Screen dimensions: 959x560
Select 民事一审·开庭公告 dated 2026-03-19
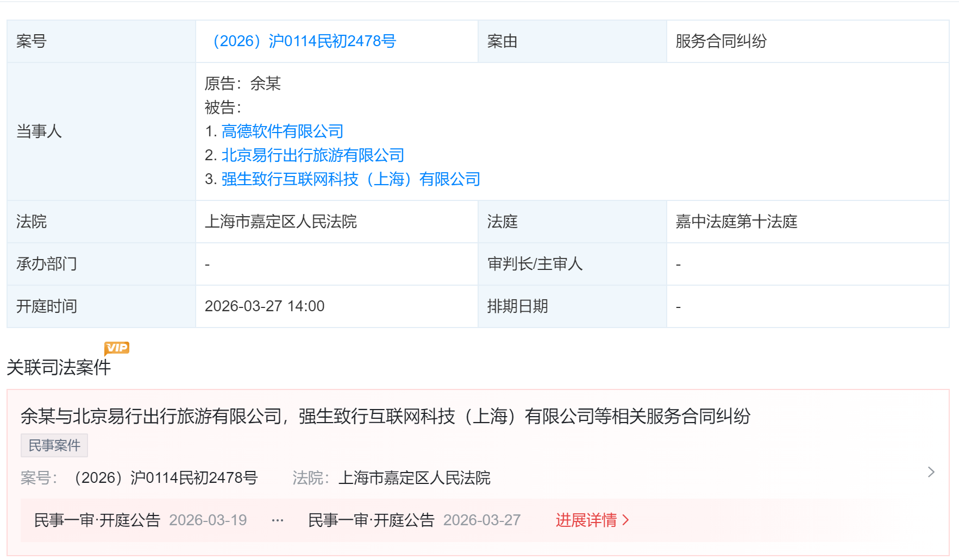(x=140, y=520)
